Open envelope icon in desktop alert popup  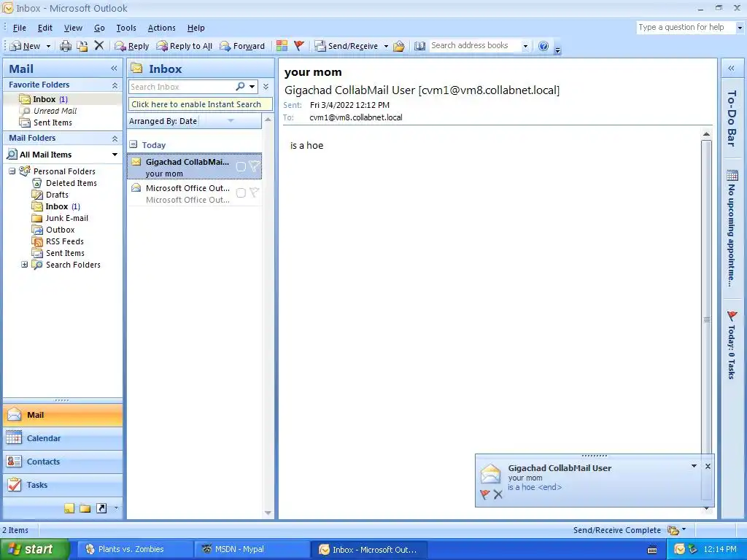[x=490, y=474]
